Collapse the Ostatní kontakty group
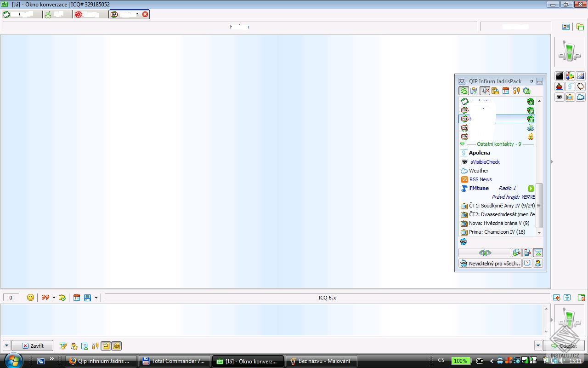 point(462,144)
